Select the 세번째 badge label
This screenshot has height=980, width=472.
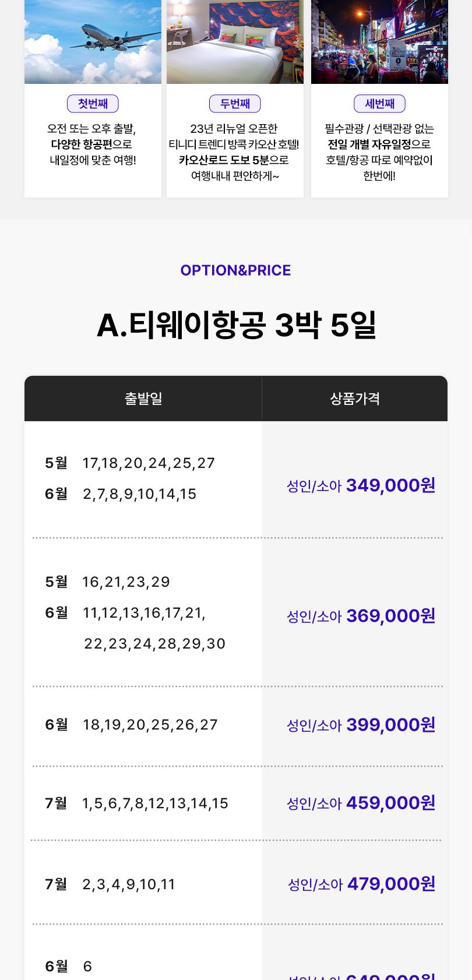click(x=379, y=104)
